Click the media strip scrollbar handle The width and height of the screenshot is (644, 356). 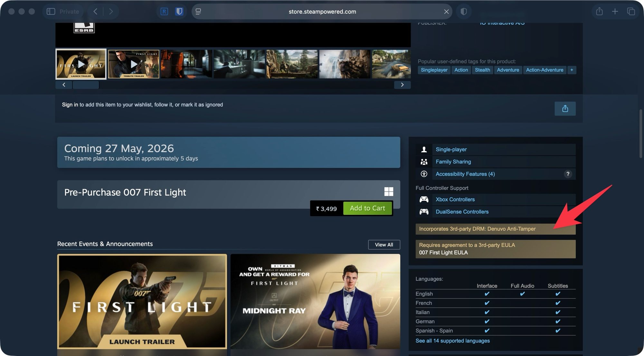point(86,85)
